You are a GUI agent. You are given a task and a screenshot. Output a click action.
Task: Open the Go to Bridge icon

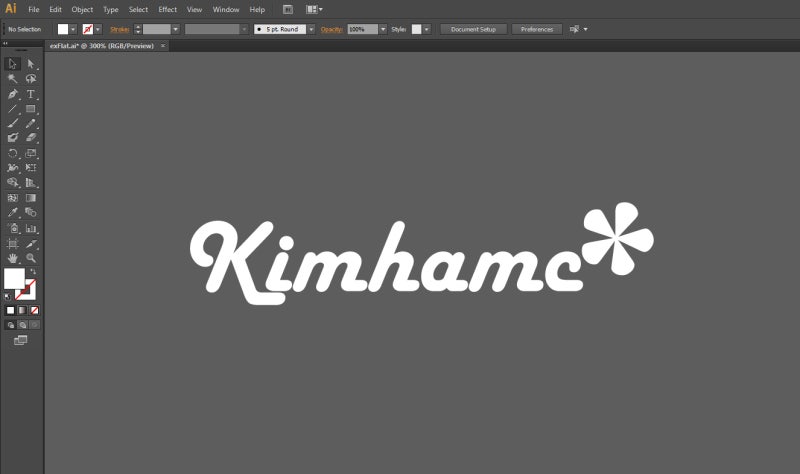287,9
